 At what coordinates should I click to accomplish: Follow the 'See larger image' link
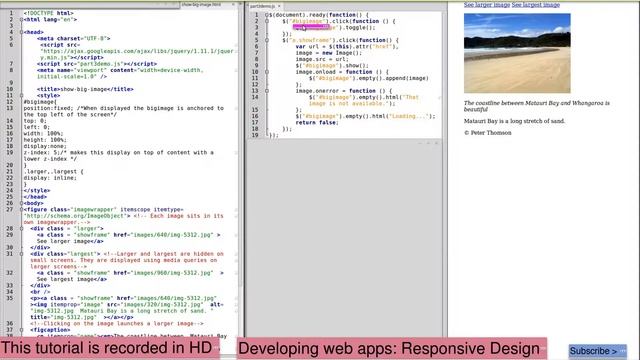coord(487,4)
